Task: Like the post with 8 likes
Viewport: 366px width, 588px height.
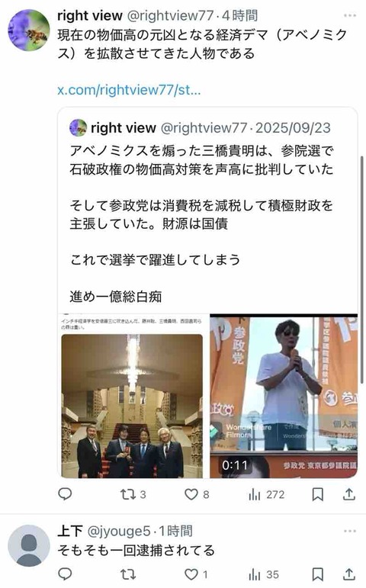Action: (197, 494)
